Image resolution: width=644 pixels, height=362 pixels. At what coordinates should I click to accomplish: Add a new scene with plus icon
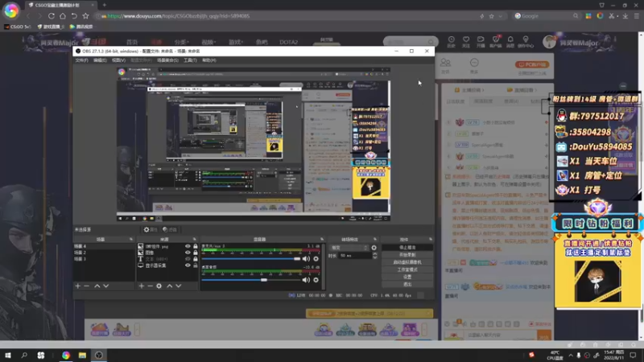click(78, 286)
